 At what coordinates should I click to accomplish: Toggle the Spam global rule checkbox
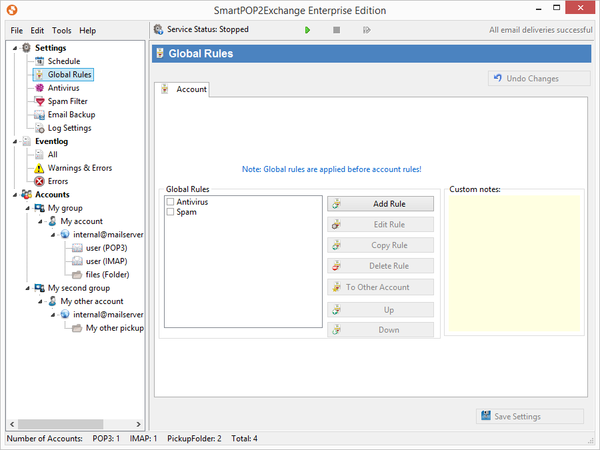pos(171,212)
